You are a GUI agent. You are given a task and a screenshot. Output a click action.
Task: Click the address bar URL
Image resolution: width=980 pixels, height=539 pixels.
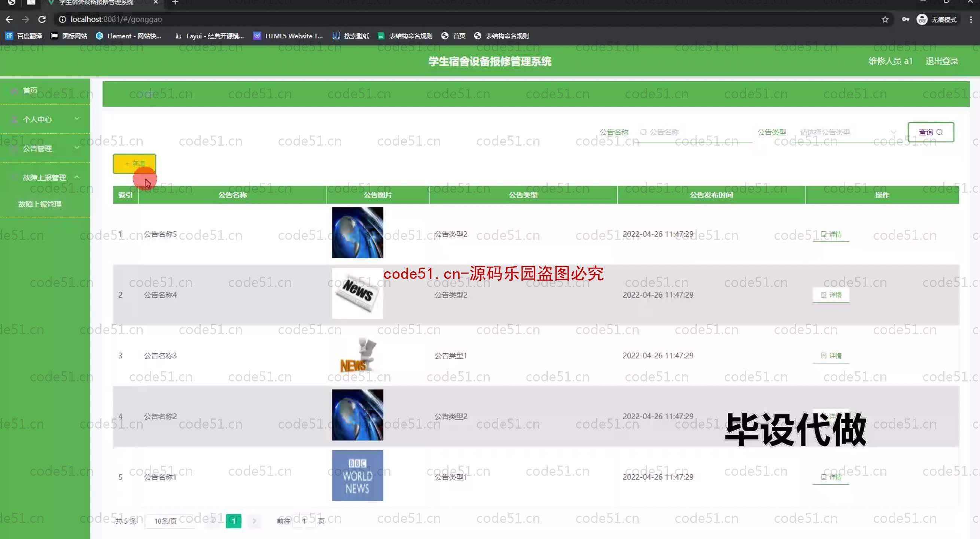[116, 19]
